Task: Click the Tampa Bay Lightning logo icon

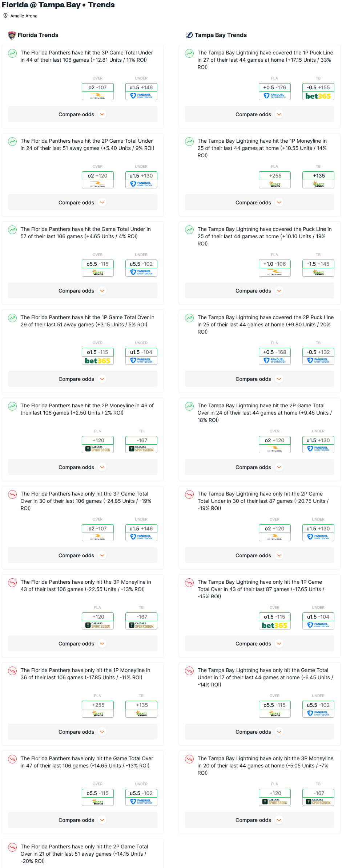Action: pyautogui.click(x=189, y=35)
